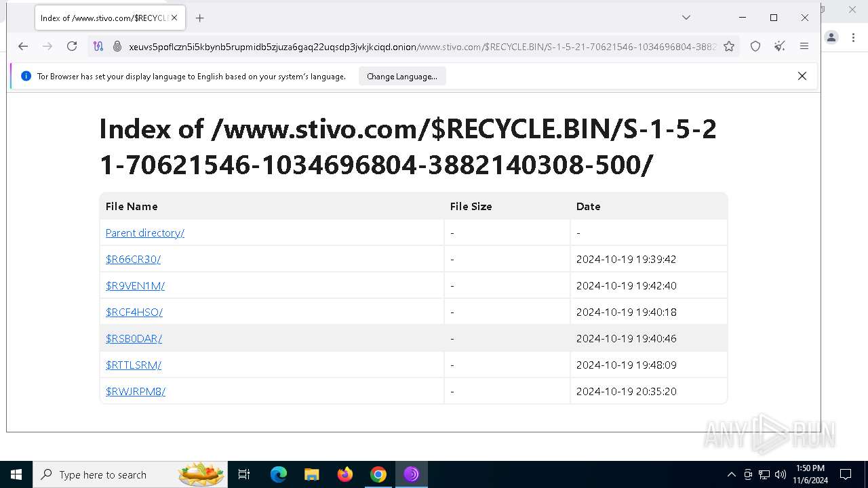Select date 2024-10-19 20:35:20

pyautogui.click(x=626, y=391)
